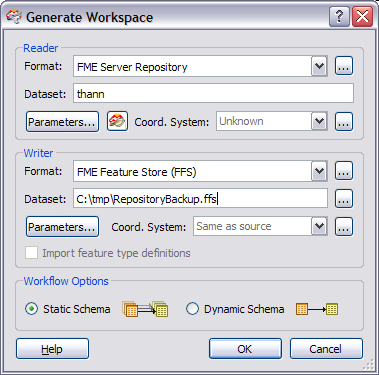Click the Dynamic Schema diagram icon
The width and height of the screenshot is (379, 375).
(317, 309)
